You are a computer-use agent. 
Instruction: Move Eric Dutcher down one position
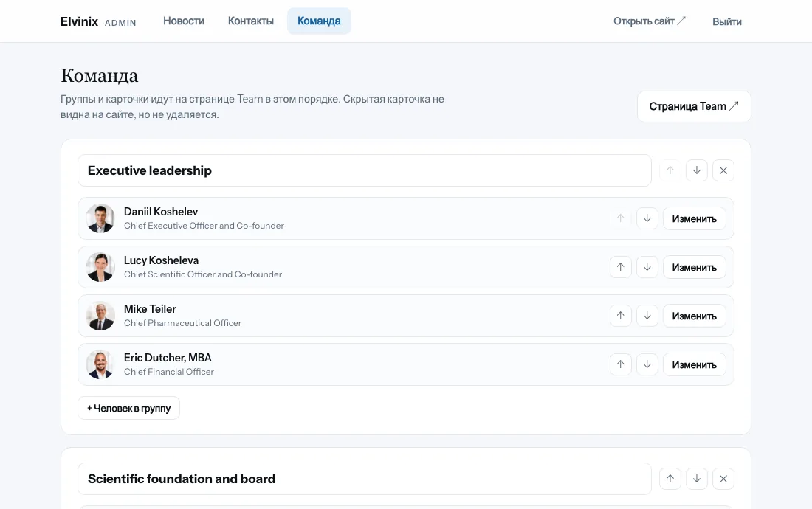coord(647,364)
